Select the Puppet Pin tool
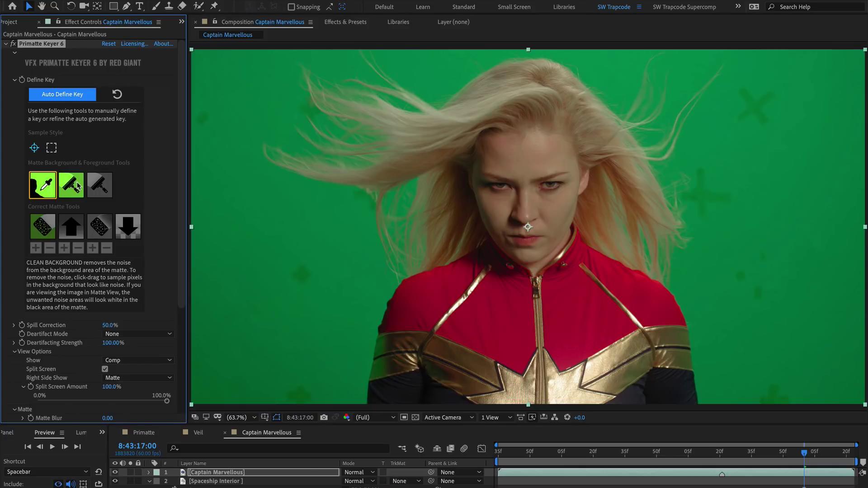 pyautogui.click(x=214, y=6)
